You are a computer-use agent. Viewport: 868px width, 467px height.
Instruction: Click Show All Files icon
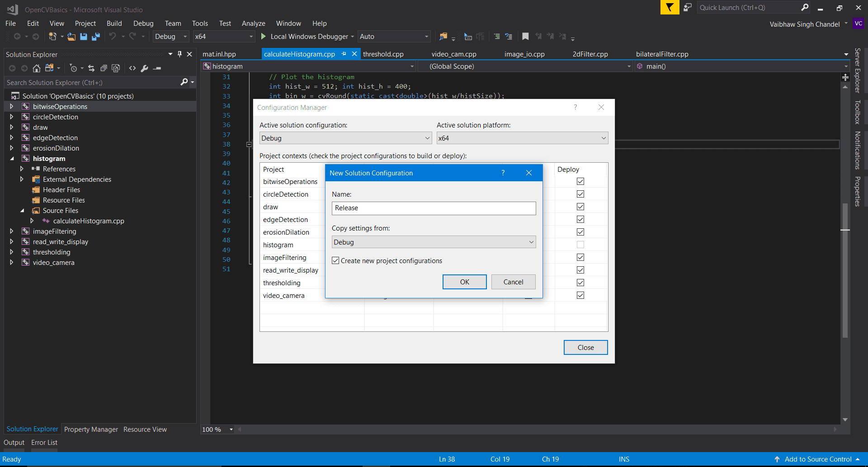click(116, 68)
